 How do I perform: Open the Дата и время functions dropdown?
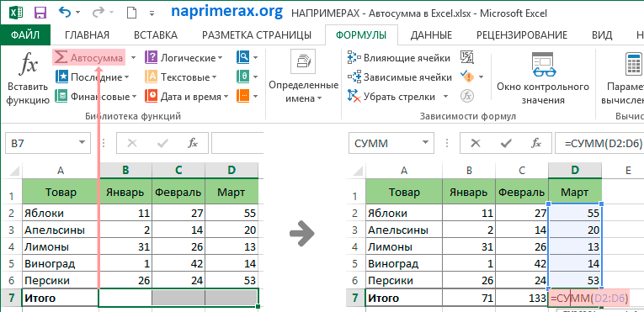pos(189,97)
